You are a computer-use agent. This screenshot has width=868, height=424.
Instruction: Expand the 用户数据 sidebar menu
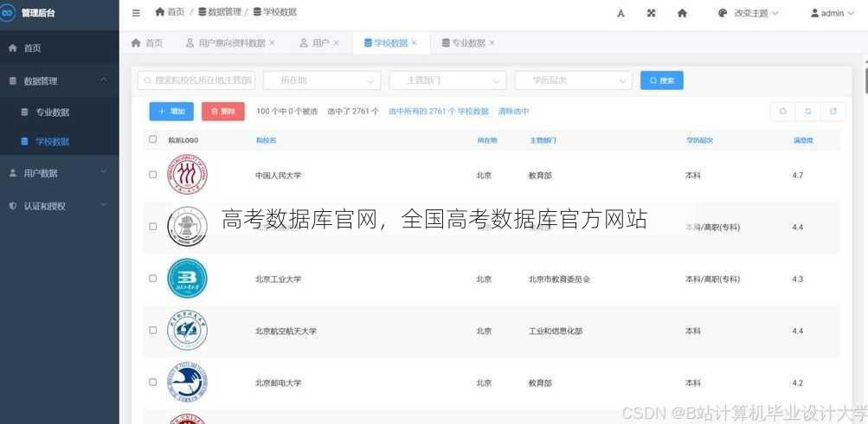point(59,173)
